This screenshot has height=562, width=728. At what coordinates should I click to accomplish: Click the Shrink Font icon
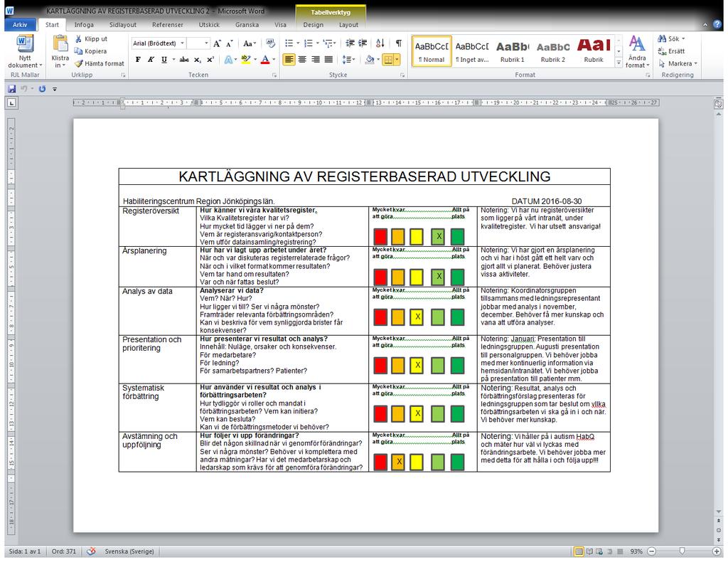click(x=230, y=43)
